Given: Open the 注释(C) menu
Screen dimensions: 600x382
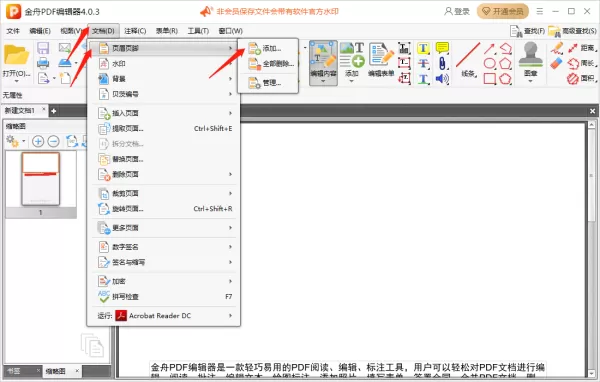Looking at the screenshot, I should click(135, 31).
